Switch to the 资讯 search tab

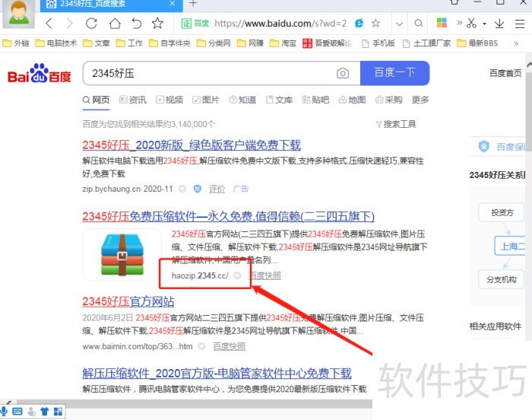click(x=133, y=100)
